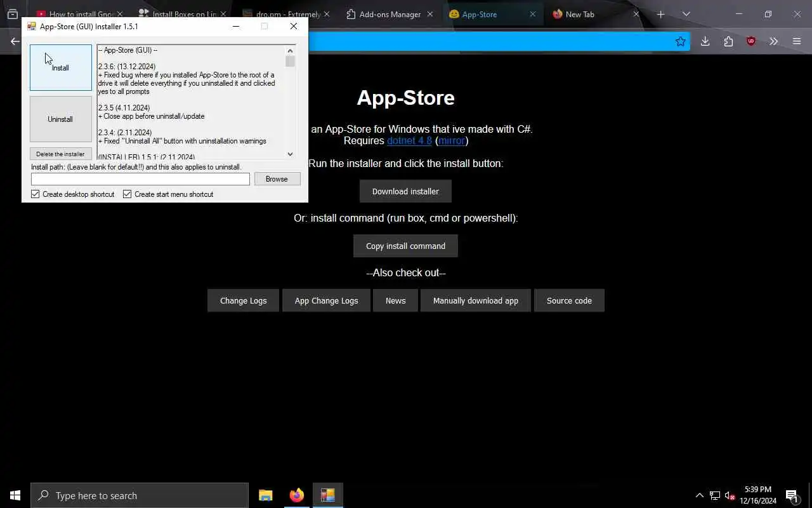812x508 pixels.
Task: Click the Install button in the installer
Action: pos(60,67)
